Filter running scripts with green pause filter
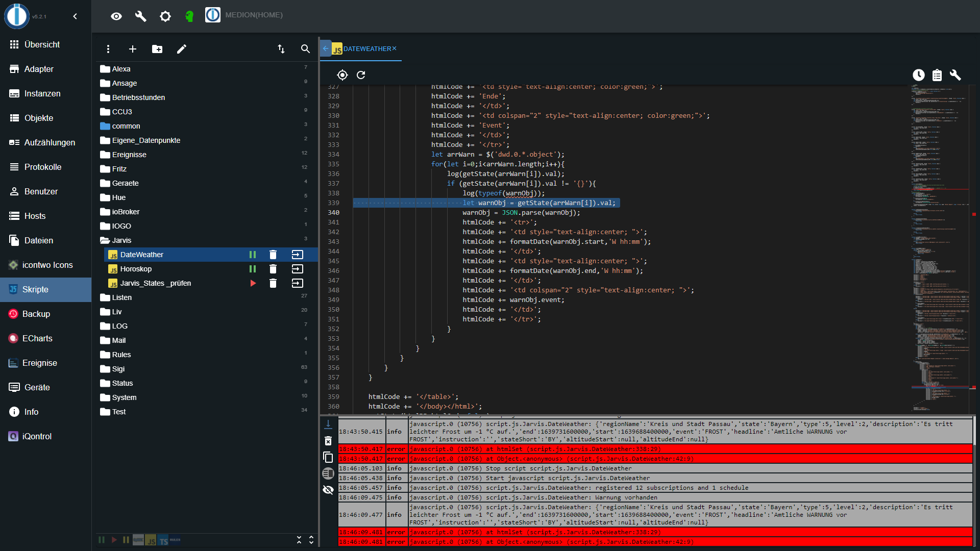 [102, 540]
